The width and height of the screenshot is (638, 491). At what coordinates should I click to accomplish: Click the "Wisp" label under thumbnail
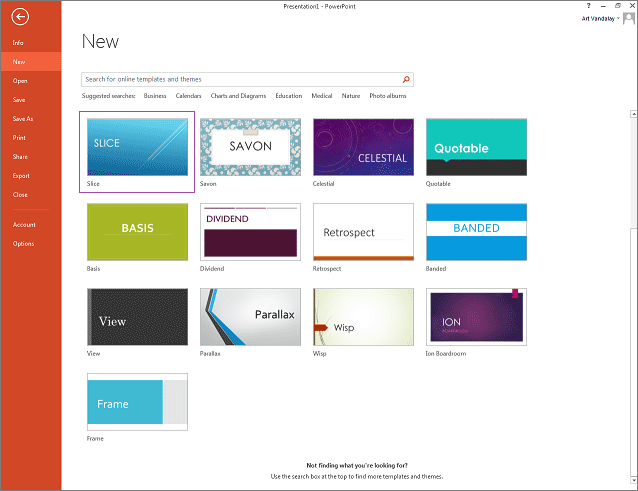tap(319, 354)
